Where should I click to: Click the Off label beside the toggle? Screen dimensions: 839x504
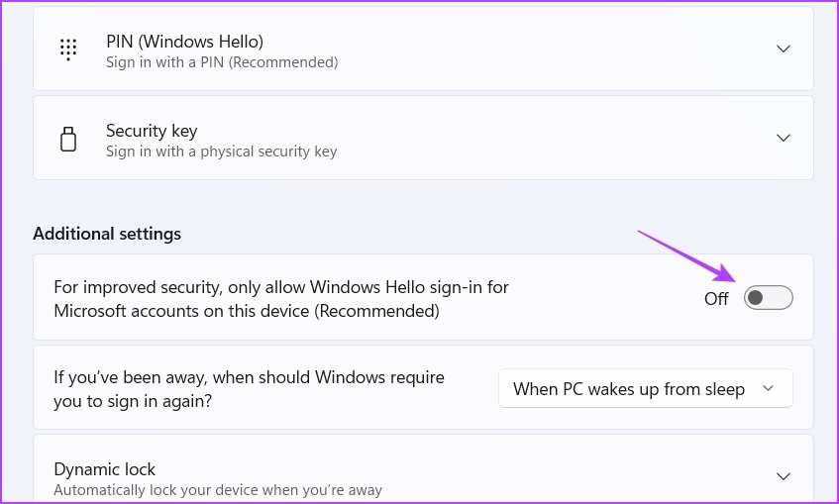point(716,299)
